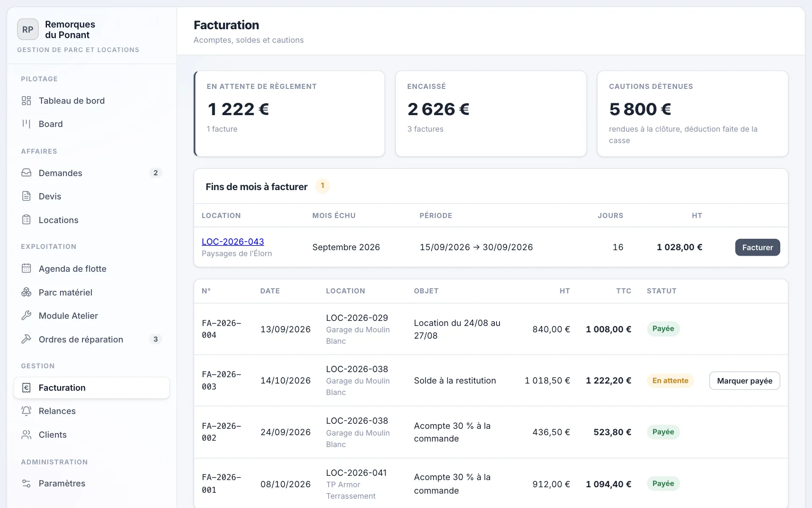812x508 pixels.
Task: Go to Tableau de bord page
Action: click(92, 101)
